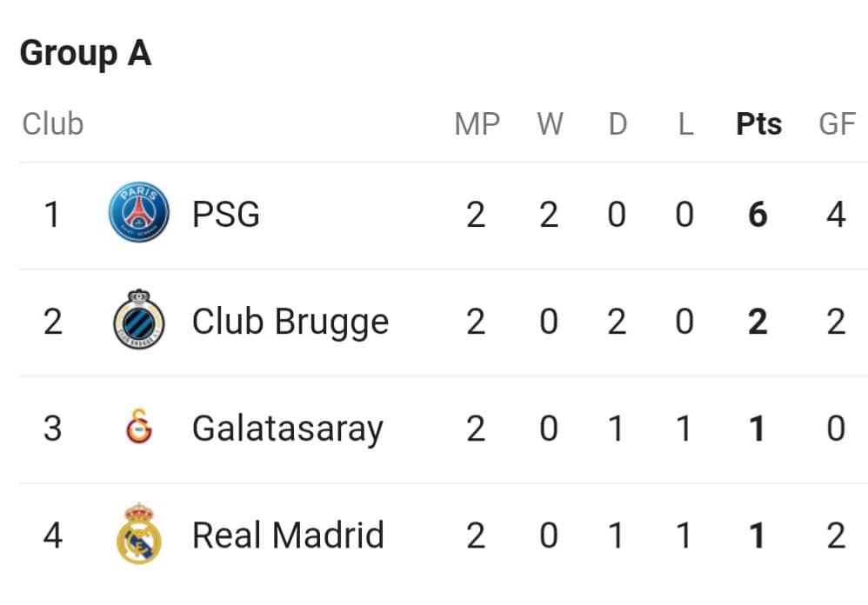Viewport: 868px width, 605px height.
Task: Click the Real Madrid crest icon
Action: 139,534
